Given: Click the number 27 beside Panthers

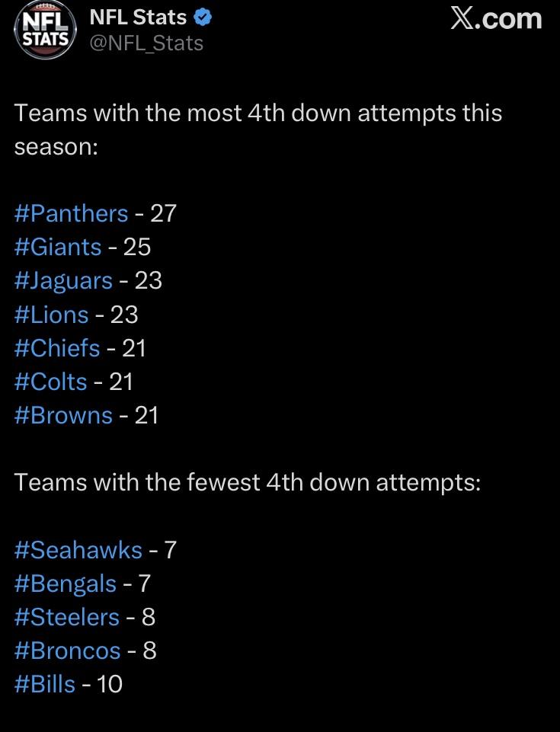Looking at the screenshot, I should [x=163, y=213].
